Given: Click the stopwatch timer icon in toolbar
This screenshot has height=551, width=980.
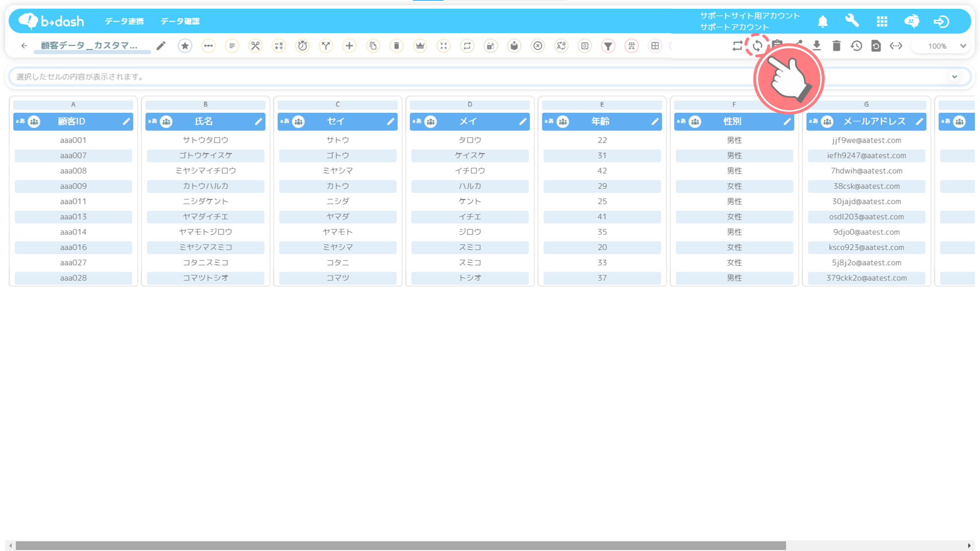Looking at the screenshot, I should pos(302,46).
